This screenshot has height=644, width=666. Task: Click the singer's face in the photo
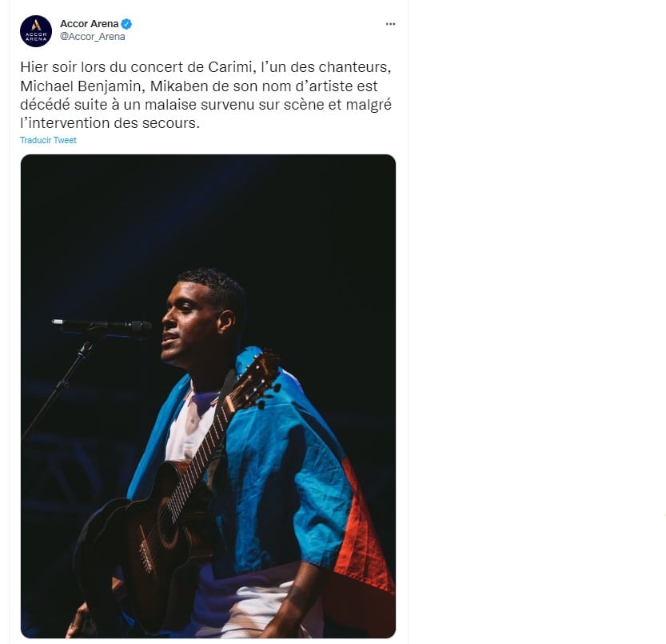pyautogui.click(x=187, y=323)
